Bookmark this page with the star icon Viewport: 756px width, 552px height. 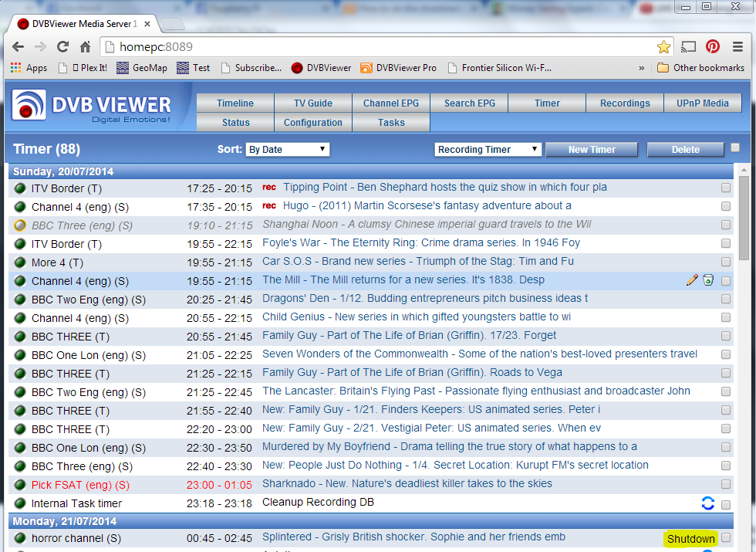point(663,46)
